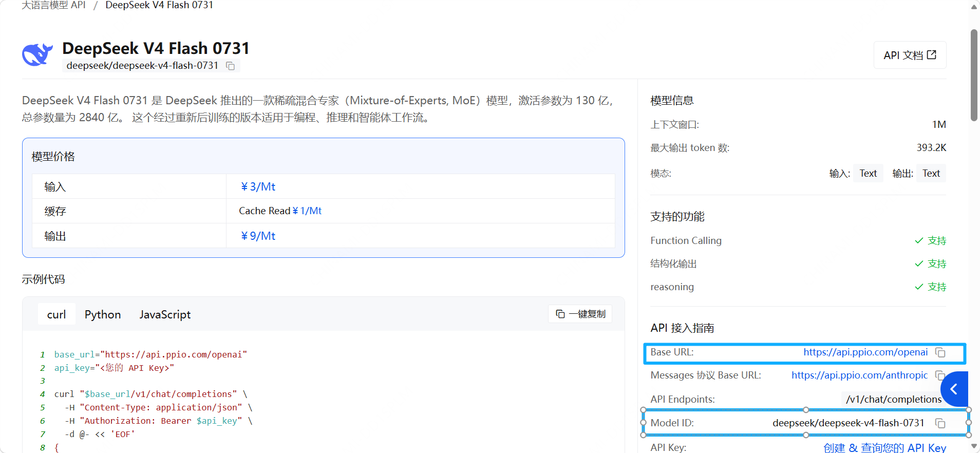Switch to the curl code tab
Screen dimensions: 980x453
56,314
